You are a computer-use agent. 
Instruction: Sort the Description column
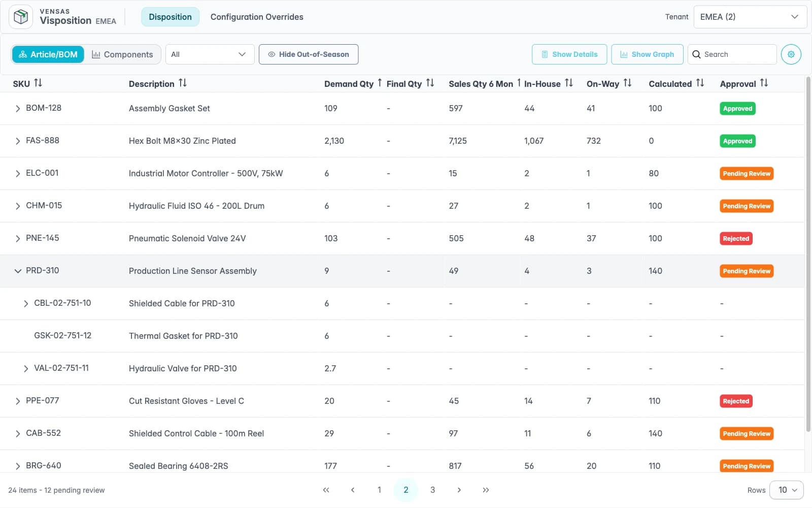(x=183, y=83)
